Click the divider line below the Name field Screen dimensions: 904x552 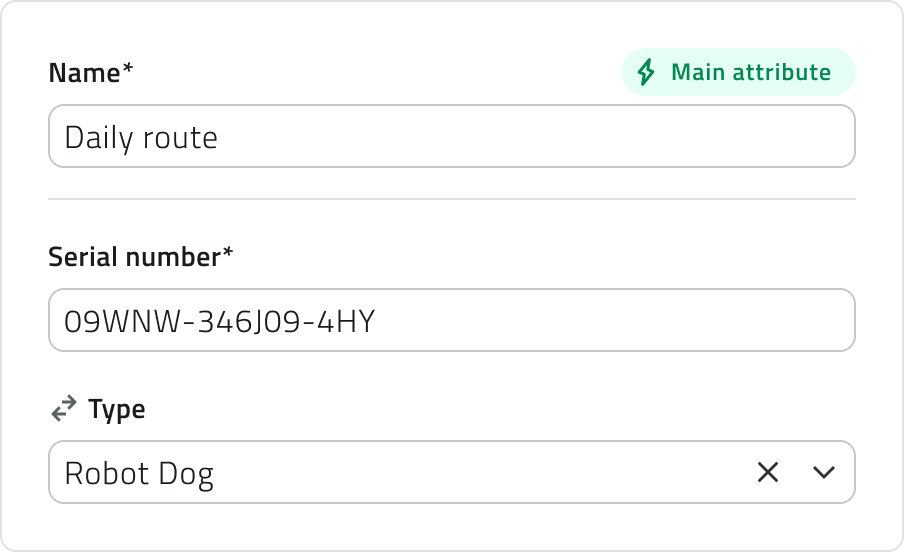(452, 199)
